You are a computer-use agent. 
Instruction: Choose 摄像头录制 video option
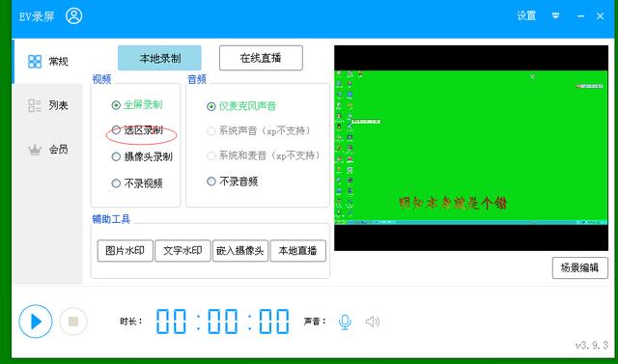coord(142,156)
